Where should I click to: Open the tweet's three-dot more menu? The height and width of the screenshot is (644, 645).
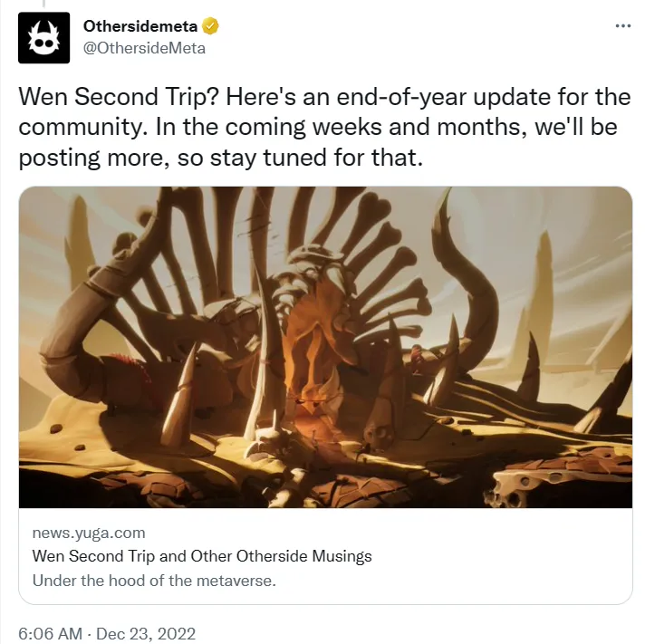[x=622, y=26]
